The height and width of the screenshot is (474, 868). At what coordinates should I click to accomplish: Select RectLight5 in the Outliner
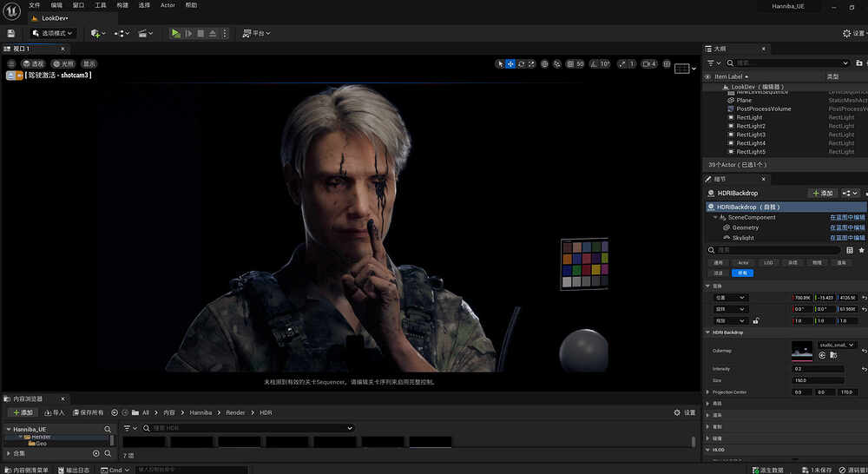coord(751,152)
